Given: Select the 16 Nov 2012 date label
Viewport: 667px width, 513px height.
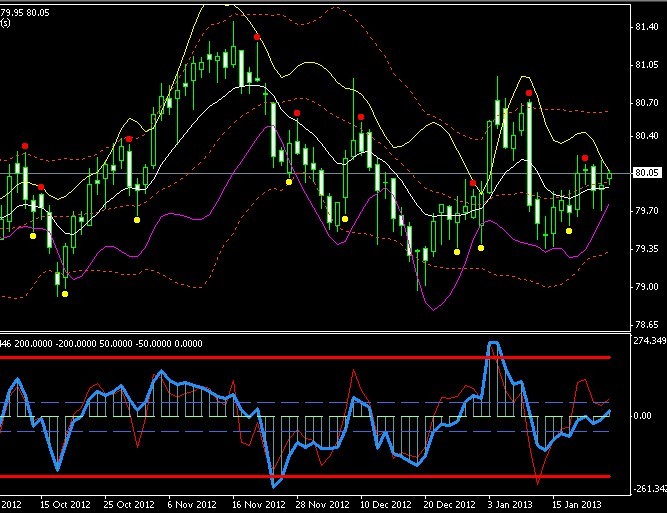Looking at the screenshot, I should [x=259, y=505].
